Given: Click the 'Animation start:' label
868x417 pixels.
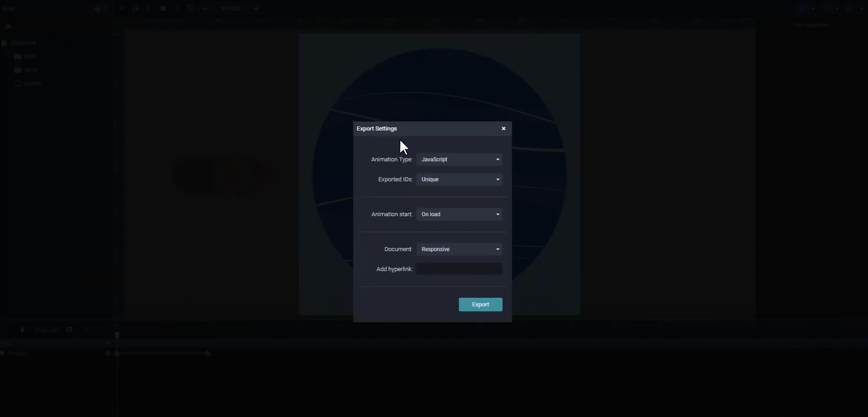Looking at the screenshot, I should (392, 214).
